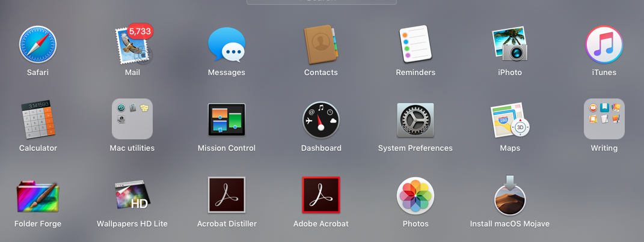Click the "Folder Forge" label text
Image resolution: width=644 pixels, height=242 pixels.
[x=38, y=224]
